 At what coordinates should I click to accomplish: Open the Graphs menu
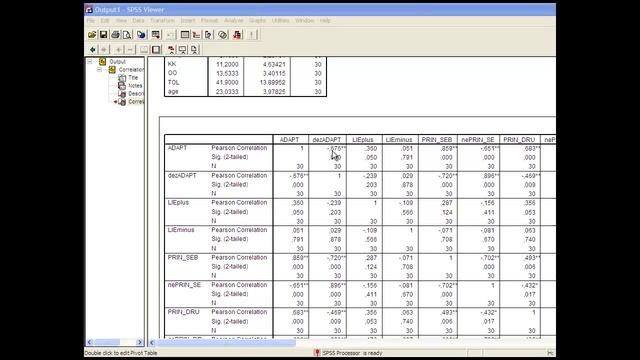257,20
